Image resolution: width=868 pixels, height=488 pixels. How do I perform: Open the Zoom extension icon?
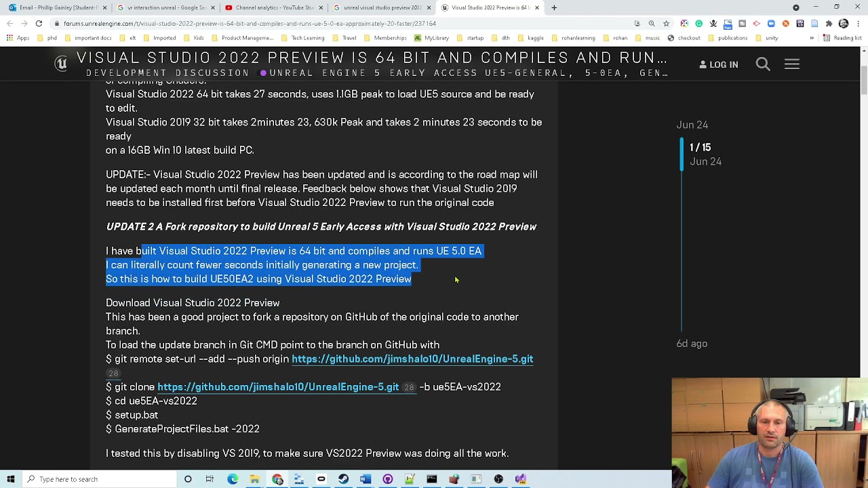click(771, 24)
